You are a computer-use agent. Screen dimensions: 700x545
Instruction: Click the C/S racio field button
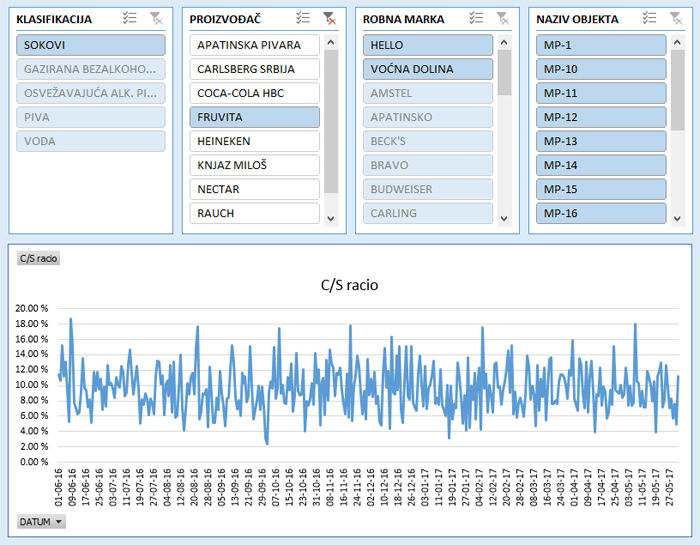pos(38,258)
